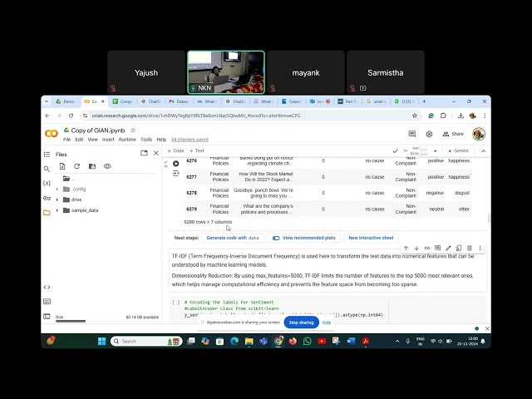
Task: Click All changes saved link
Action: click(x=190, y=140)
